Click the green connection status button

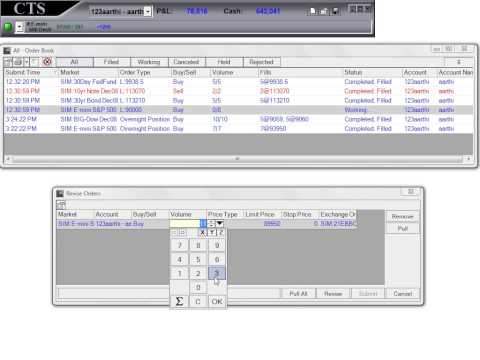click(8, 27)
